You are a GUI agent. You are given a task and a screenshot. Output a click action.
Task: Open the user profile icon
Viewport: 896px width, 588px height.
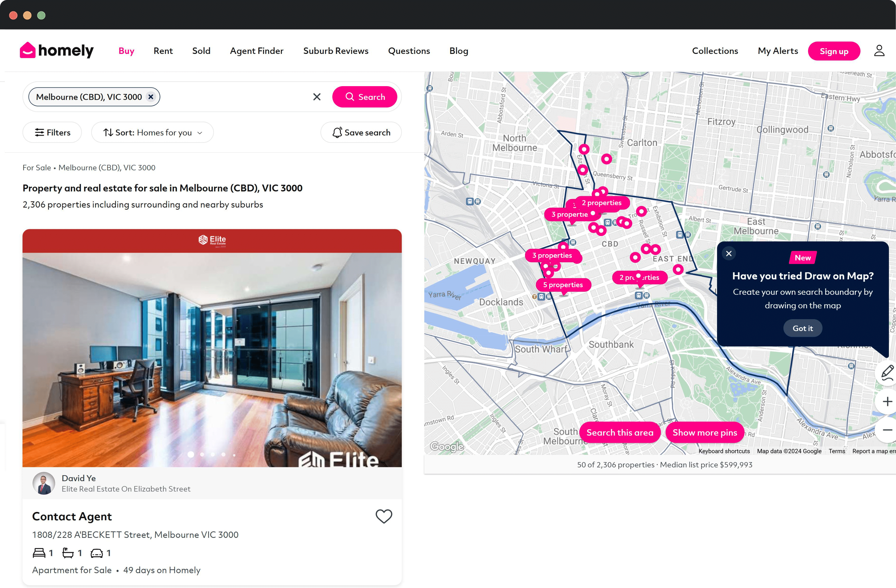point(879,51)
